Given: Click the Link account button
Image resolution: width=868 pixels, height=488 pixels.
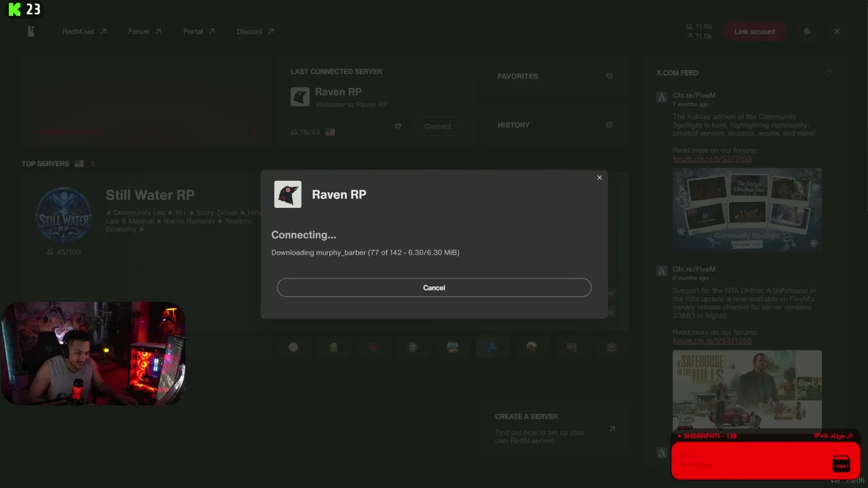Looking at the screenshot, I should [x=755, y=32].
